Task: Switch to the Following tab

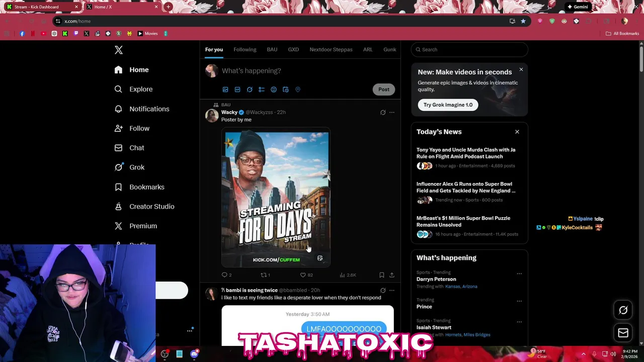Action: point(245,49)
